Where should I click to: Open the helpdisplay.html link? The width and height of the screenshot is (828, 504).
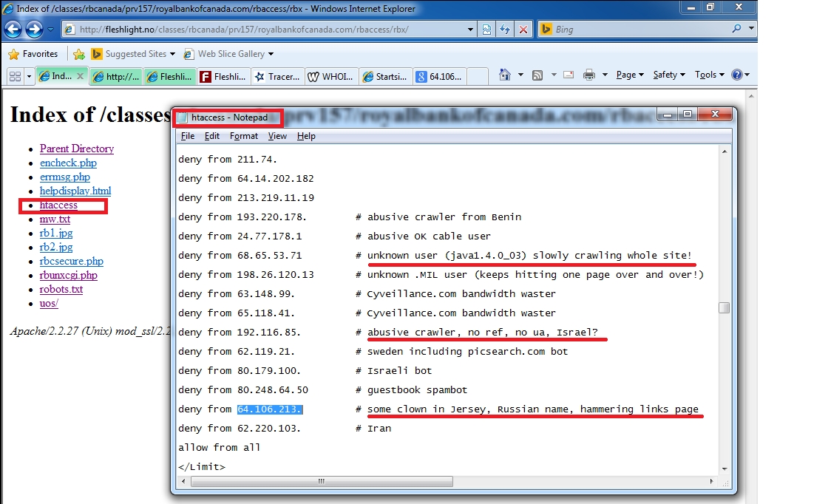(x=75, y=191)
